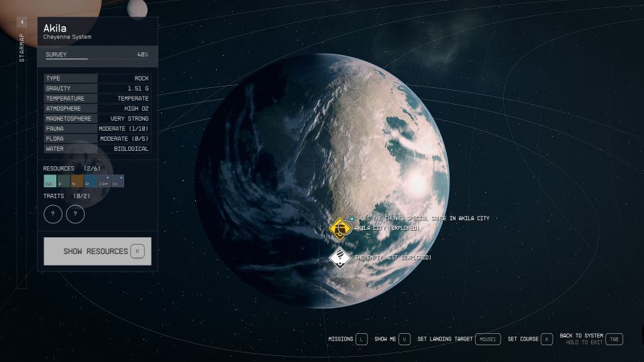644x362 pixels.
Task: Click the Flora Moderate (0/5) row
Action: pos(97,139)
